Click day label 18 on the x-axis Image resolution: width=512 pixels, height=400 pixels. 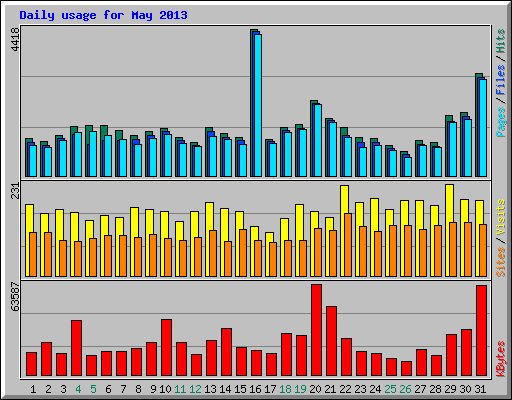click(x=285, y=389)
